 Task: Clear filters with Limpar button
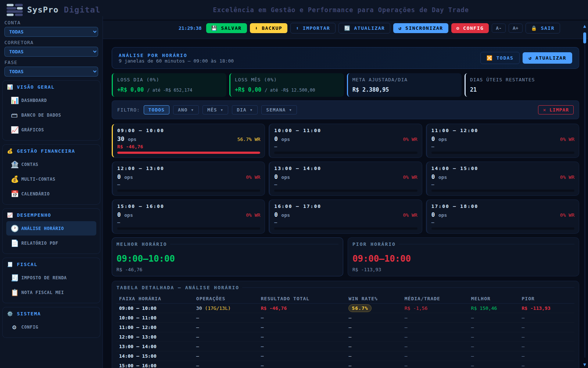[556, 110]
